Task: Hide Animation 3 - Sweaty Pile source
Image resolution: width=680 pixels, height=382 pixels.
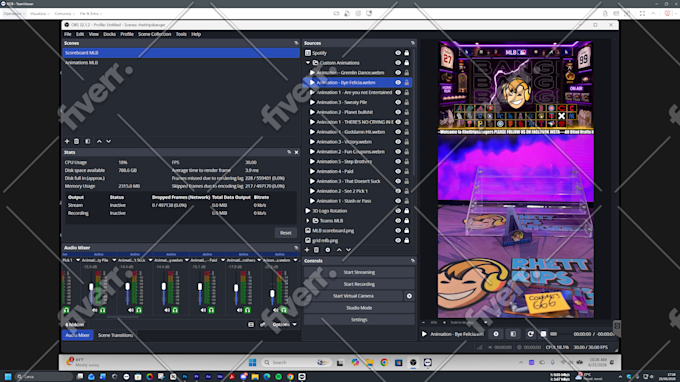Action: point(398,102)
